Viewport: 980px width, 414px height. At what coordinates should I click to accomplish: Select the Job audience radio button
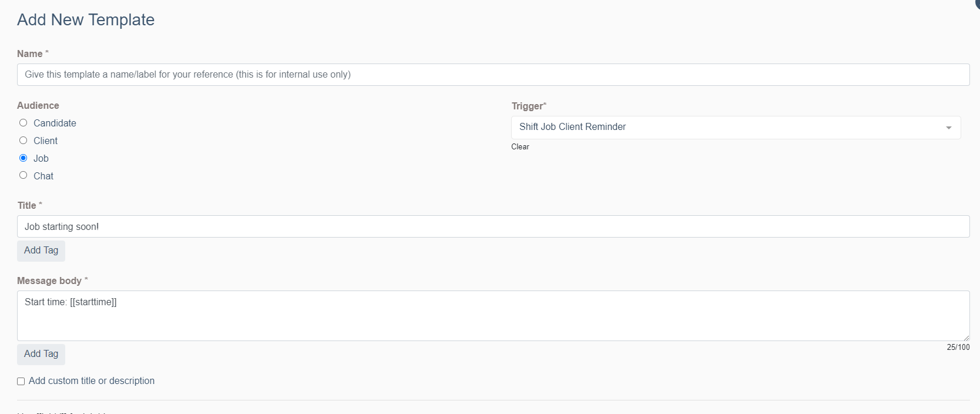(x=24, y=158)
